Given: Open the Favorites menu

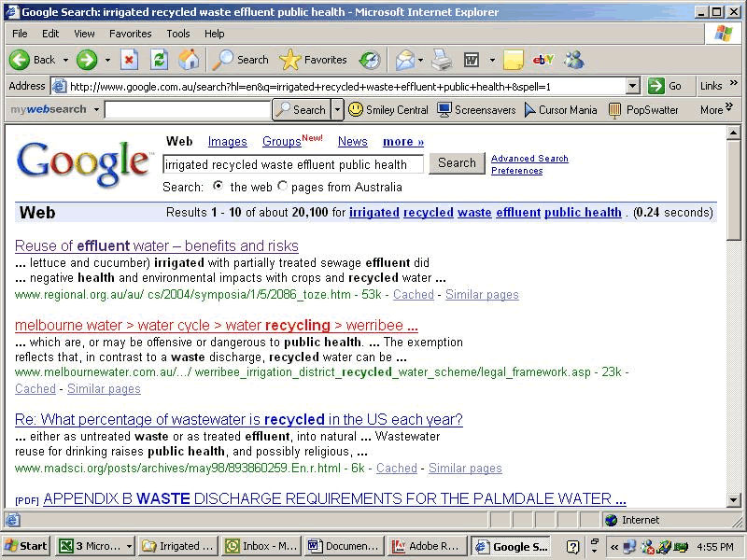Looking at the screenshot, I should (x=130, y=34).
